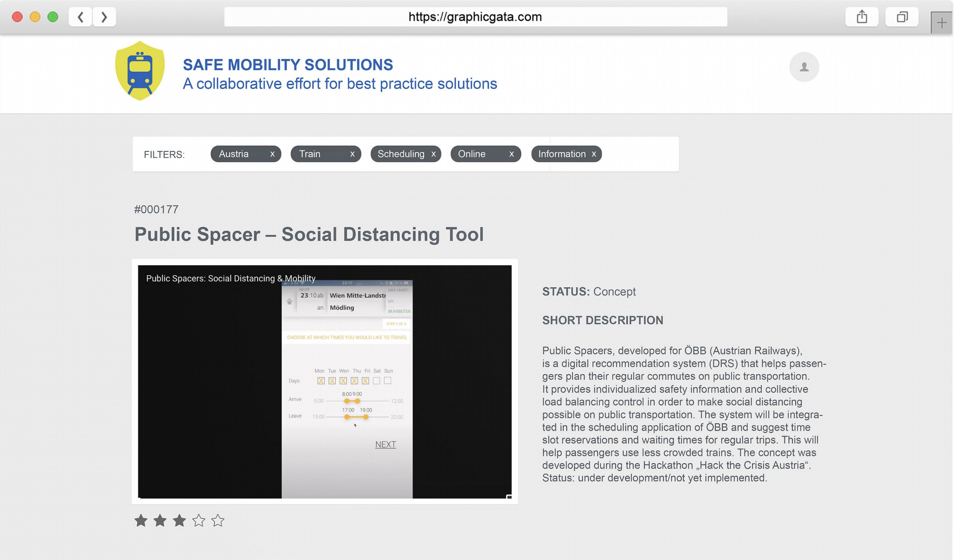Rate the solution one star
Viewport: 954px width, 560px height.
click(x=141, y=520)
